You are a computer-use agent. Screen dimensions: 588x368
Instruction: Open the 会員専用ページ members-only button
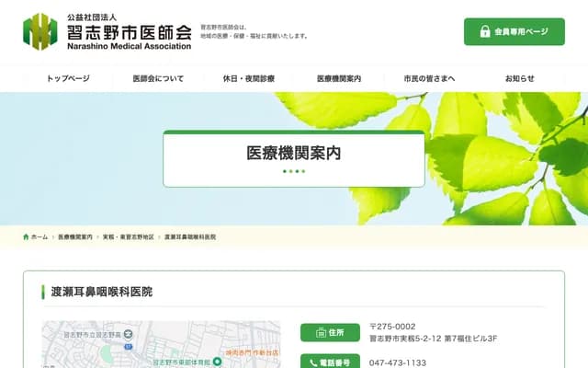514,31
